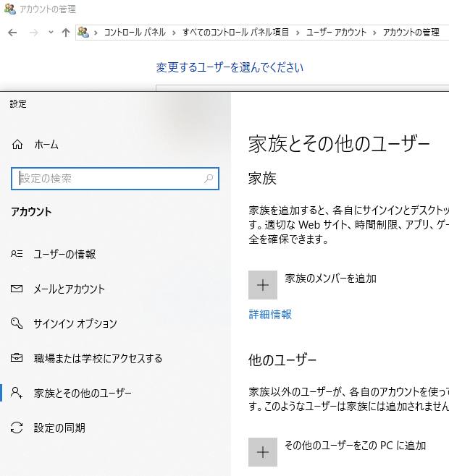
Task: Click the Back arrow in Control Panel
Action: point(14,33)
